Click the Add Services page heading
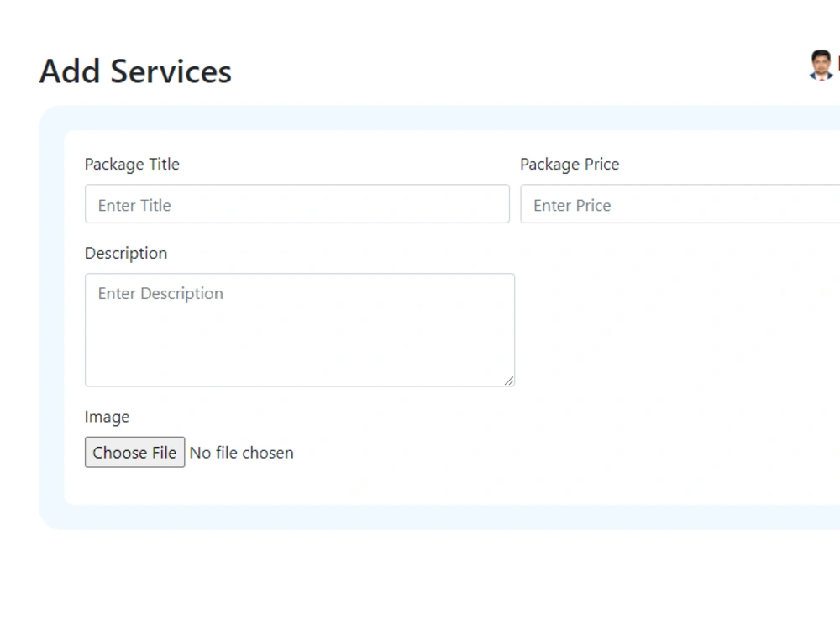The height and width of the screenshot is (630, 840). pos(135,71)
